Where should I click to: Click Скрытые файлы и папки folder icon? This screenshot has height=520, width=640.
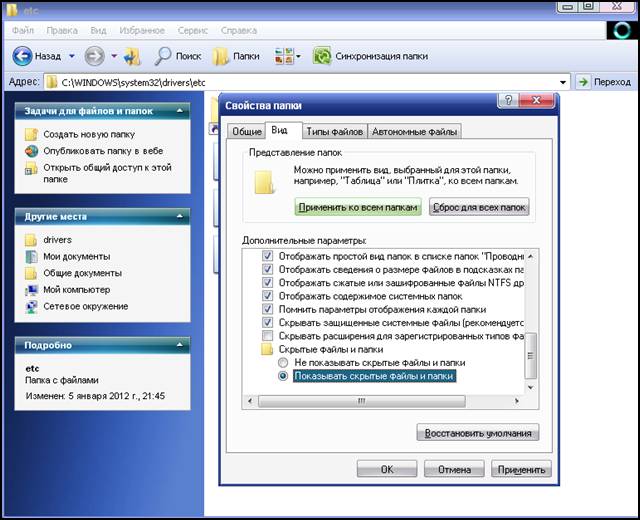click(x=267, y=349)
